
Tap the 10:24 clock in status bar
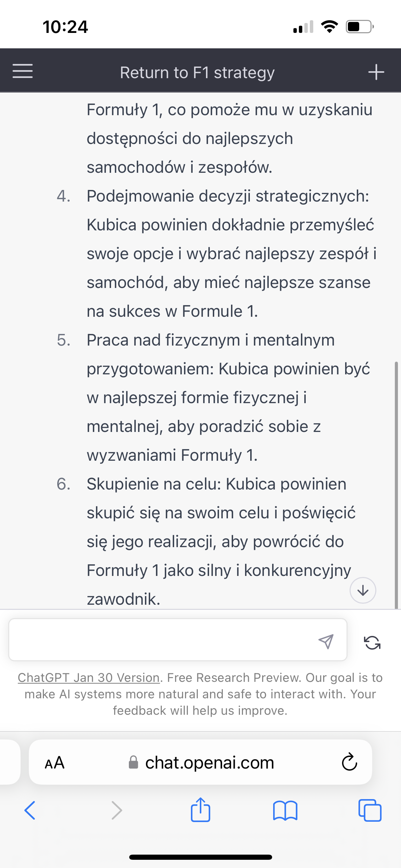tap(65, 27)
